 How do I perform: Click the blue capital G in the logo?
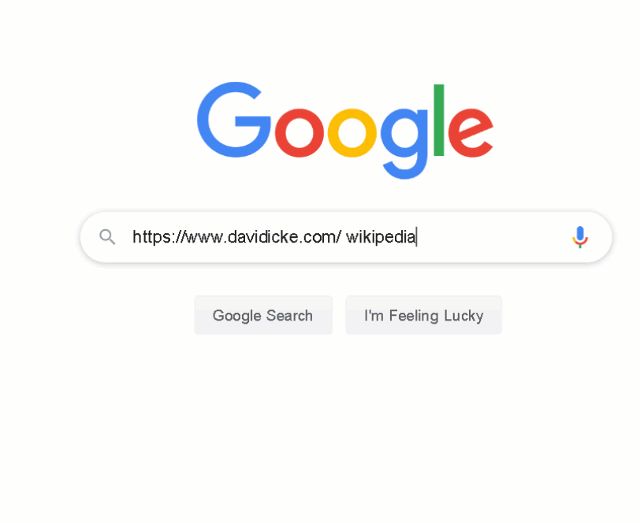point(233,120)
